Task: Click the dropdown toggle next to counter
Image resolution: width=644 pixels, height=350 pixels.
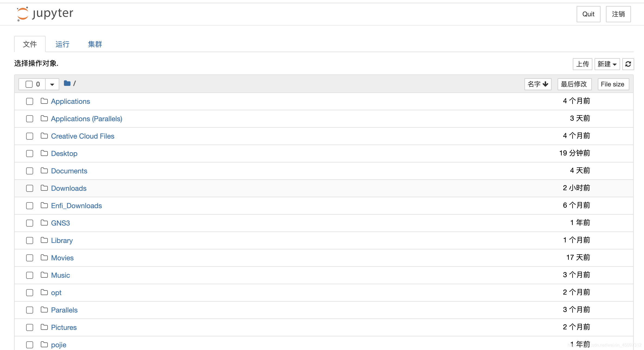Action: pyautogui.click(x=52, y=84)
